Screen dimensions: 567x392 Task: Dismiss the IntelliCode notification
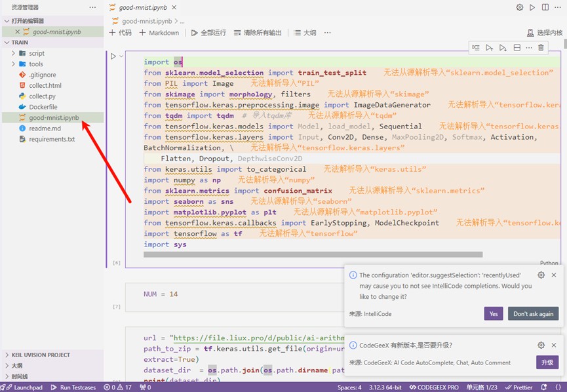pyautogui.click(x=554, y=275)
